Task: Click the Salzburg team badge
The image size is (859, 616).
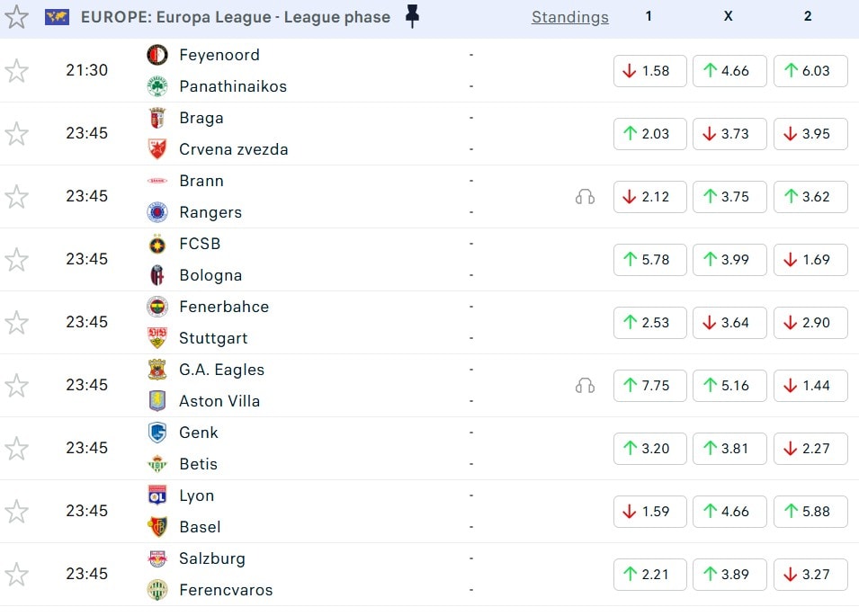Action: point(157,558)
